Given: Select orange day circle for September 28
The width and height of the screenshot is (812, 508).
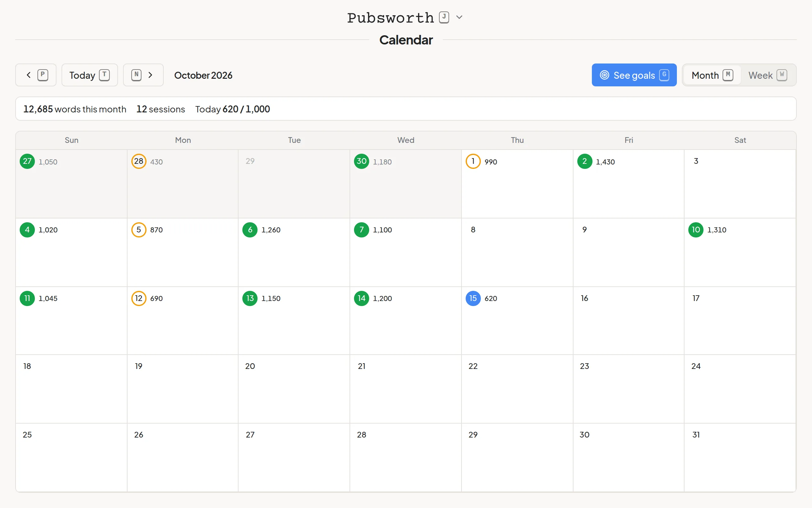Looking at the screenshot, I should [139, 161].
